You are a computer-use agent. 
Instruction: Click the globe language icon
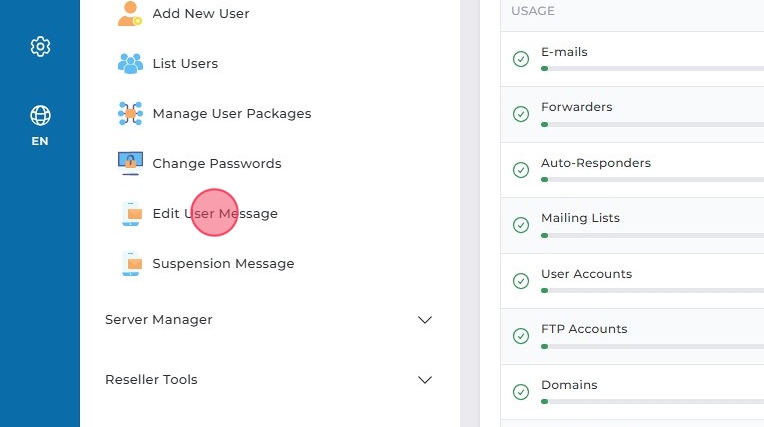click(x=40, y=115)
